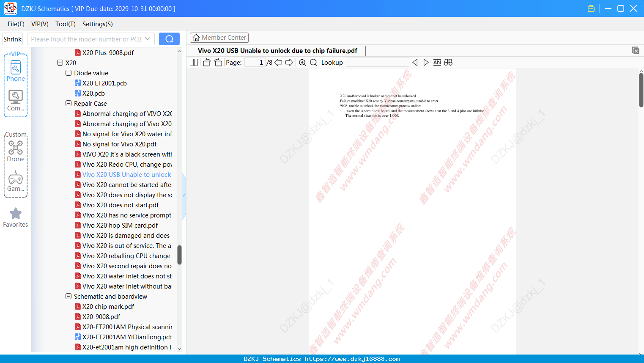Find next Lookup match triangle

click(x=426, y=63)
